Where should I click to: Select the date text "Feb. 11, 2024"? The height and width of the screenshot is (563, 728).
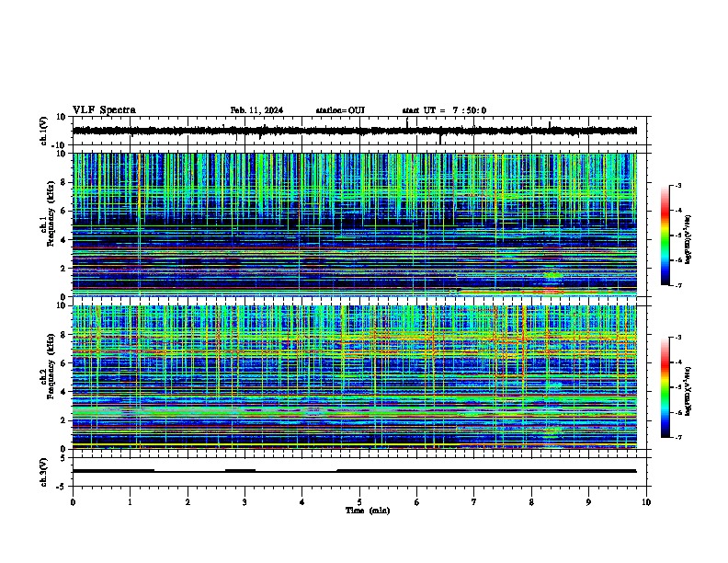256,110
